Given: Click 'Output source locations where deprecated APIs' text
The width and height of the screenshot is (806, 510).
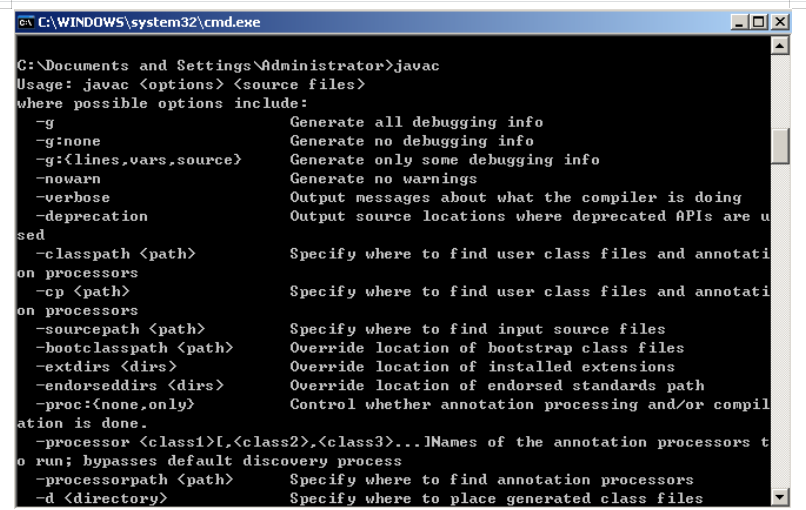Looking at the screenshot, I should tap(501, 216).
